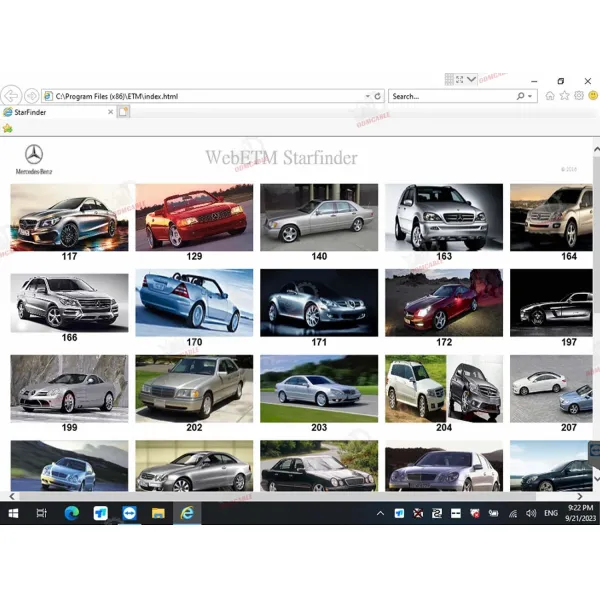Choose the model 163 SUV image
The image size is (600, 600).
444,217
